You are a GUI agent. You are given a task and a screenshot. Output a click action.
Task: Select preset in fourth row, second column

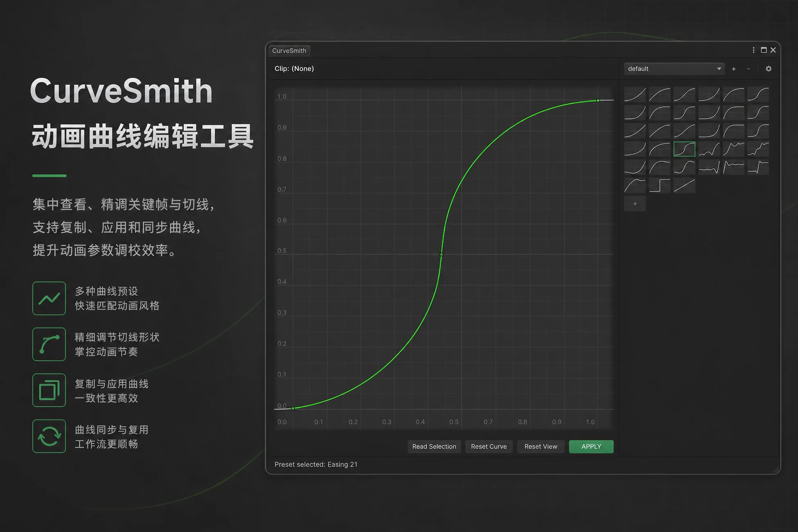(x=660, y=149)
